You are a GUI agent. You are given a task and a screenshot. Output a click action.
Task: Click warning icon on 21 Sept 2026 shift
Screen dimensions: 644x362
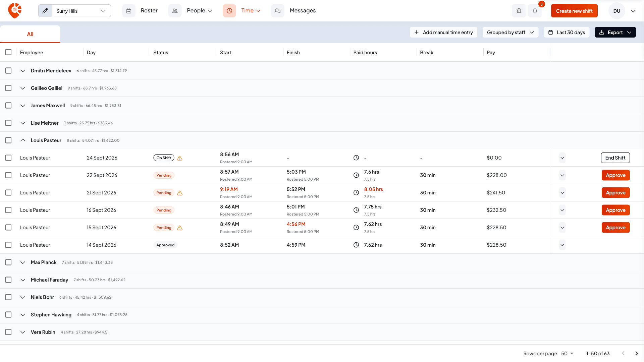(x=180, y=193)
